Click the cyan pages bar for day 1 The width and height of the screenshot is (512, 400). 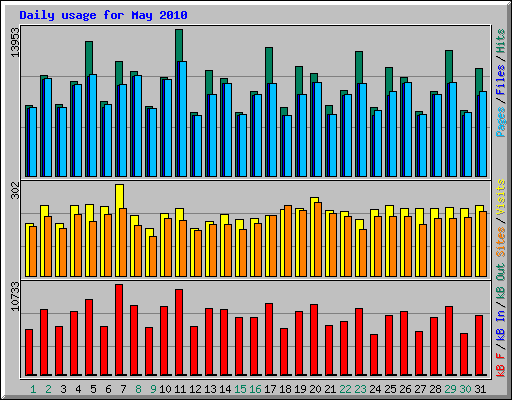[33, 142]
